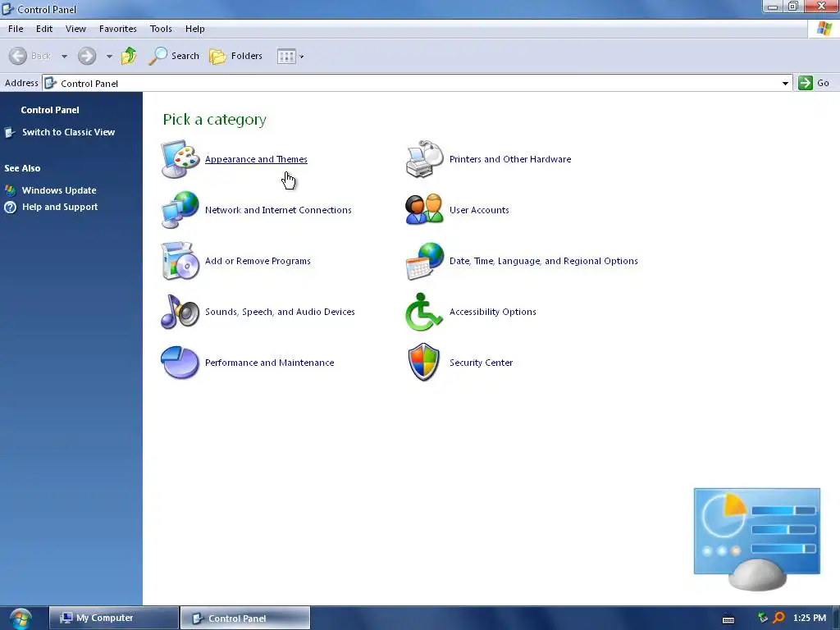The image size is (840, 630).
Task: Open the Accessibility Options link
Action: click(492, 312)
